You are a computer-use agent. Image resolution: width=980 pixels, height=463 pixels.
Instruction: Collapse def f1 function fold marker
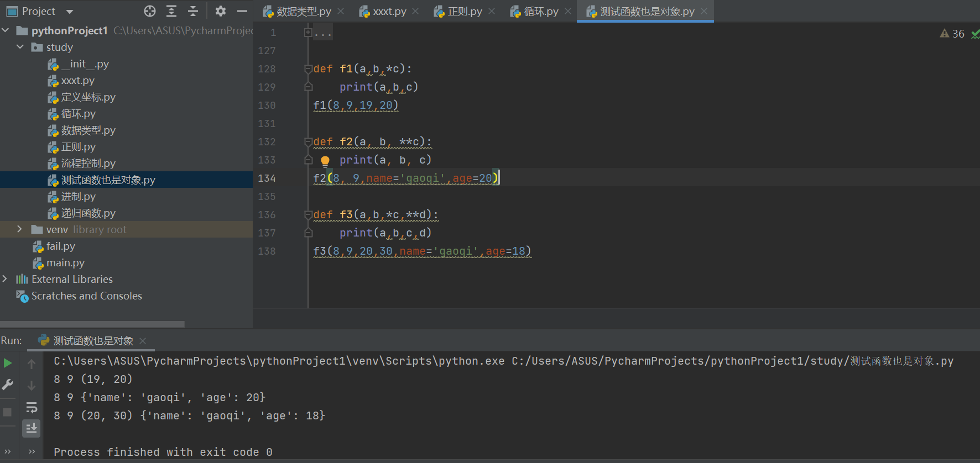[x=308, y=69]
